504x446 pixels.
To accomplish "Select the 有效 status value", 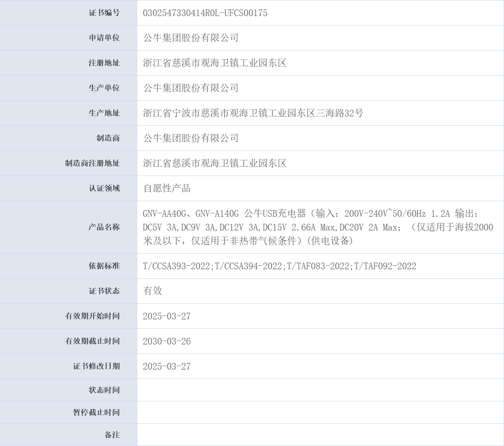I will (x=152, y=291).
